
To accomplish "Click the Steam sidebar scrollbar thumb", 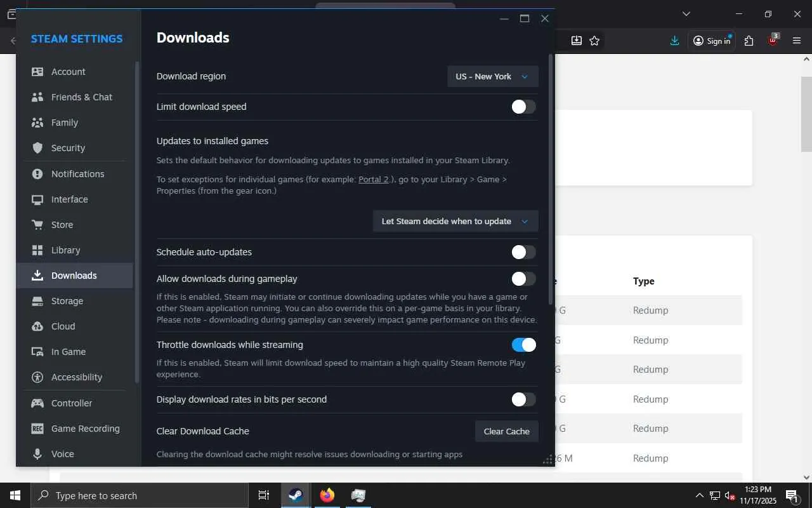I will (x=137, y=222).
